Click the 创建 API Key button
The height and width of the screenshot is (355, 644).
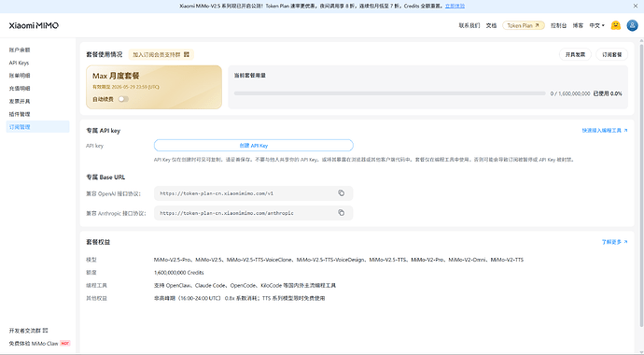[254, 146]
